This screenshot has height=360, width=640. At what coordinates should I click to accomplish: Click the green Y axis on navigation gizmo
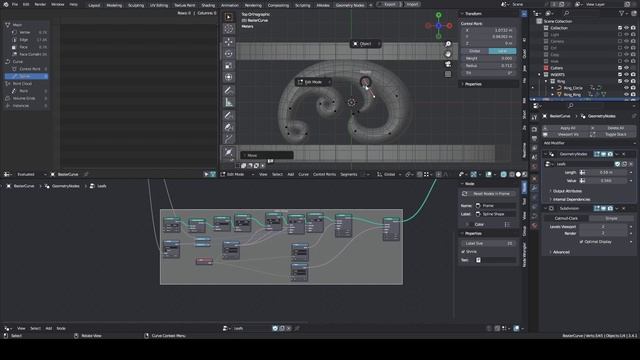438,15
